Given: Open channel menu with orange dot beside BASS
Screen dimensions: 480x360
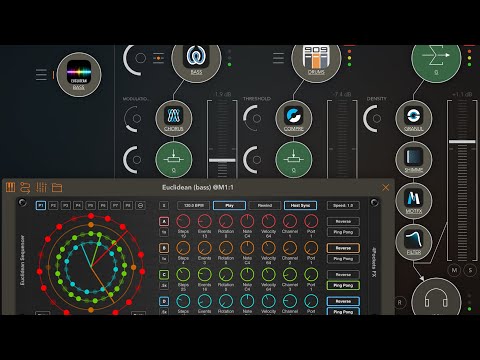Looking at the screenshot, I should pyautogui.click(x=158, y=58).
